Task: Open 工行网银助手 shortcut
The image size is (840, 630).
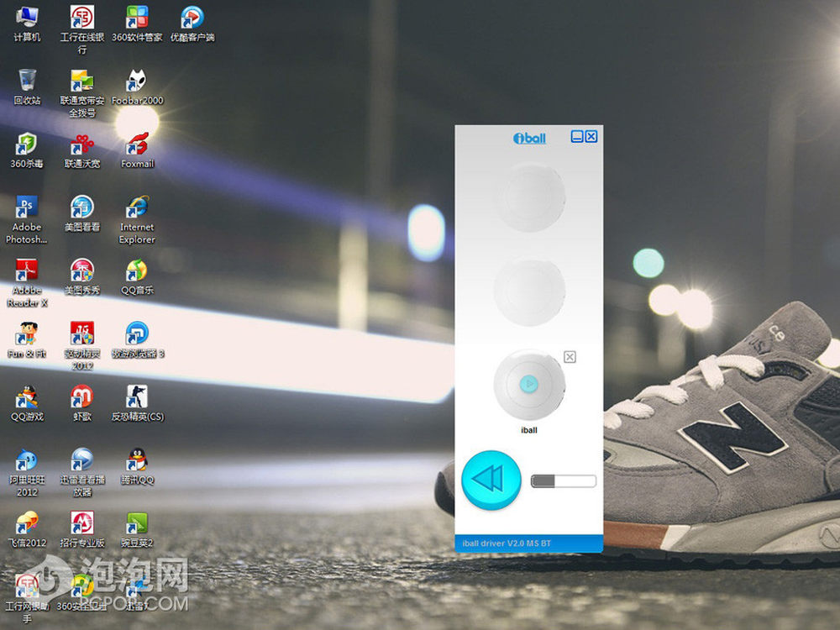Action: point(27,599)
